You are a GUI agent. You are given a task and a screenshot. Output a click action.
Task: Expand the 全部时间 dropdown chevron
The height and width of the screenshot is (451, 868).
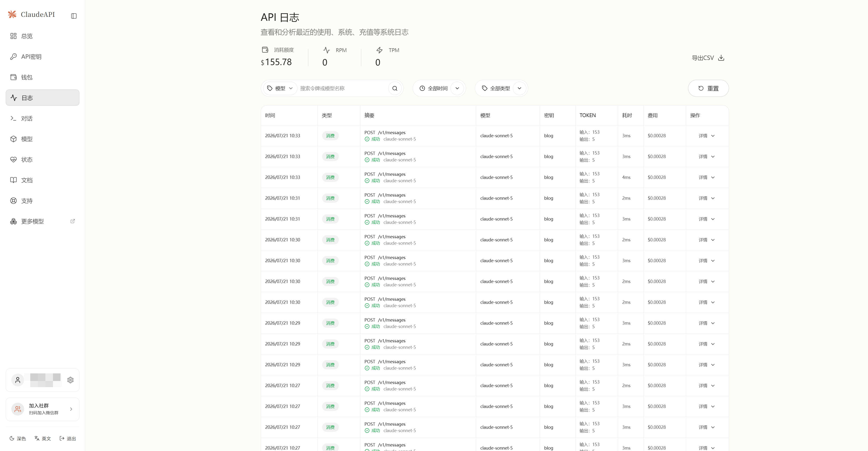point(457,88)
